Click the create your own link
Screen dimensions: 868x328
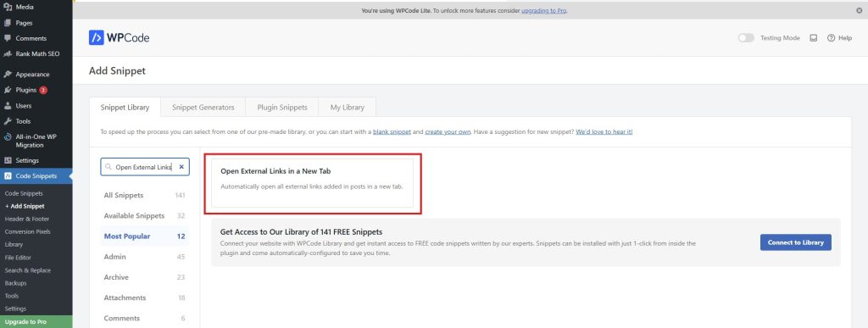448,132
